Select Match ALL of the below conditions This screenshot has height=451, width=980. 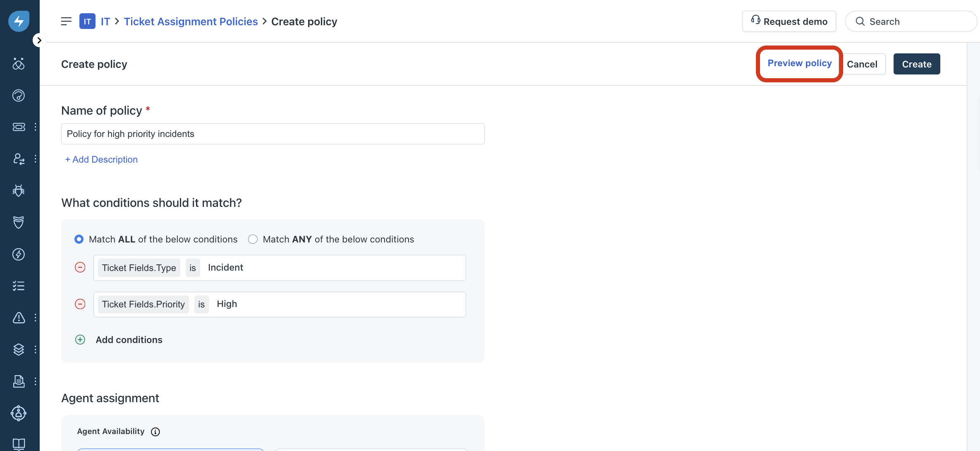pos(79,239)
